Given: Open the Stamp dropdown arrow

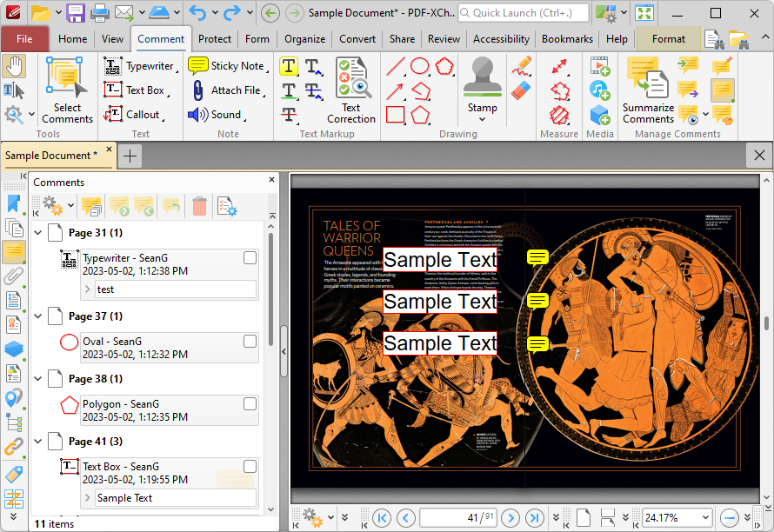Looking at the screenshot, I should [483, 119].
